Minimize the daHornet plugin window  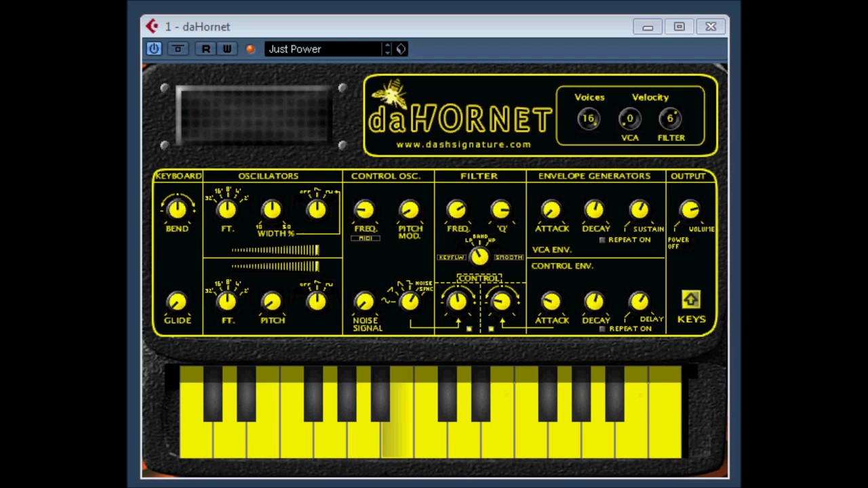(x=648, y=27)
